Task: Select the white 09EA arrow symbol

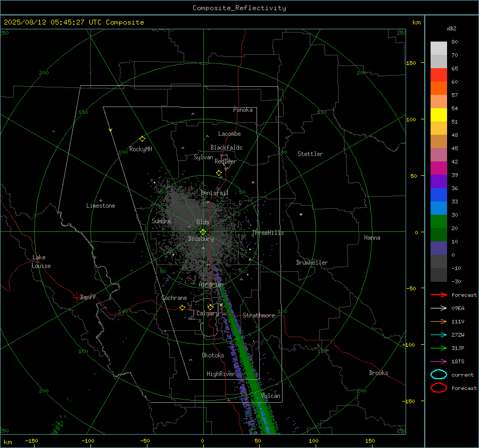Action: (x=439, y=308)
